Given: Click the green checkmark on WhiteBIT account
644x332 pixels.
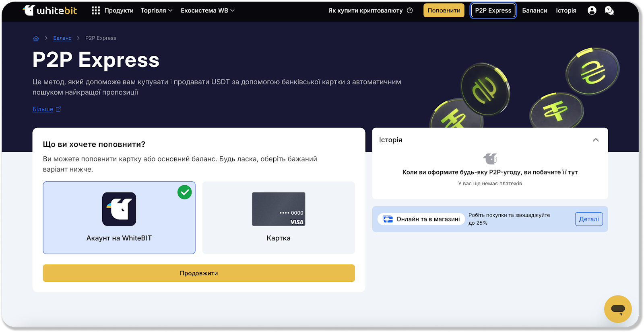Looking at the screenshot, I should tap(185, 193).
